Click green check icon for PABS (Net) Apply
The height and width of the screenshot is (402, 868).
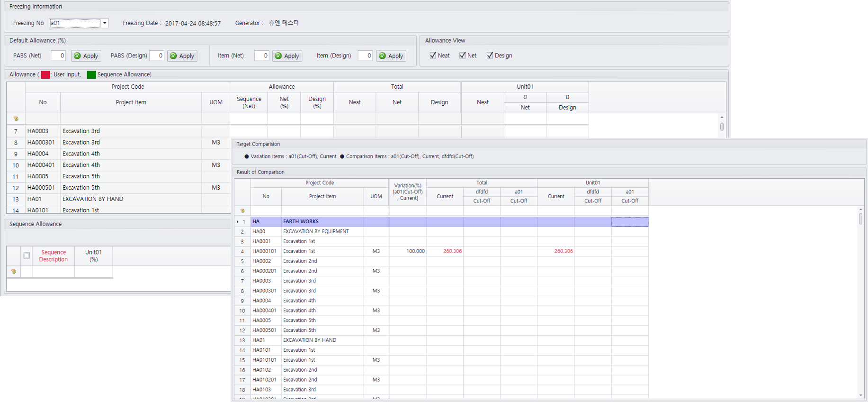click(78, 56)
